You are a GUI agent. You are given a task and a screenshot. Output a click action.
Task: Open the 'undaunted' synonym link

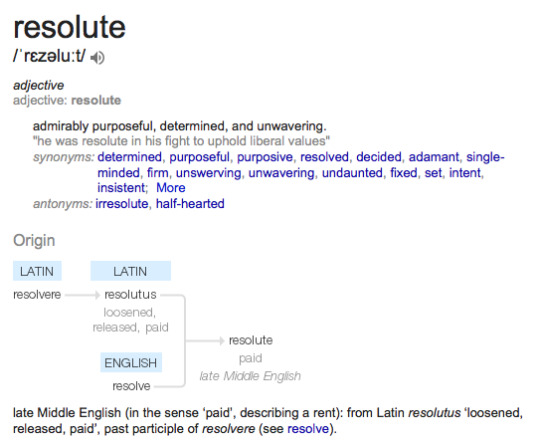point(352,173)
